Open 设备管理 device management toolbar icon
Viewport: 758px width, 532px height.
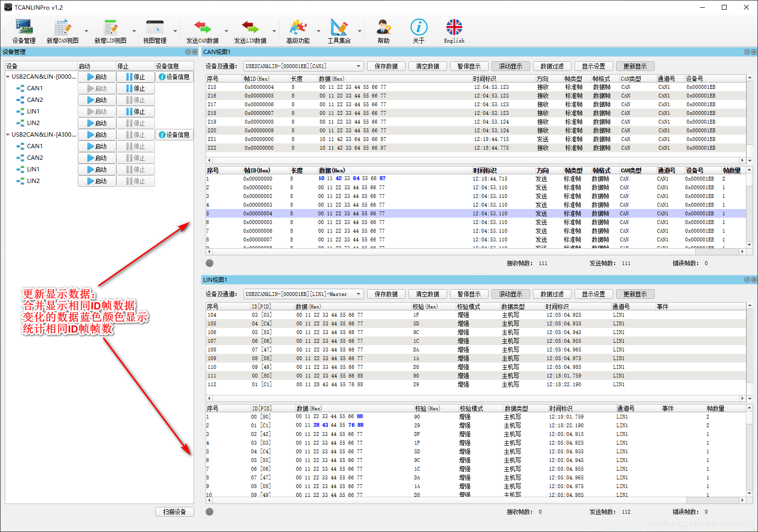tap(24, 31)
